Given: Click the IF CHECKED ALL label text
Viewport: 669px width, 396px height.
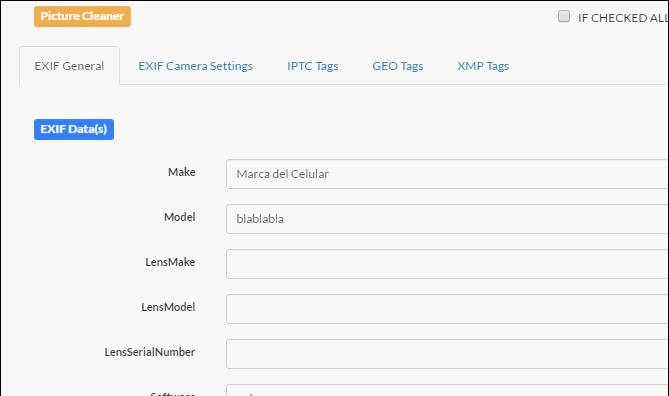Looking at the screenshot, I should pyautogui.click(x=623, y=18).
